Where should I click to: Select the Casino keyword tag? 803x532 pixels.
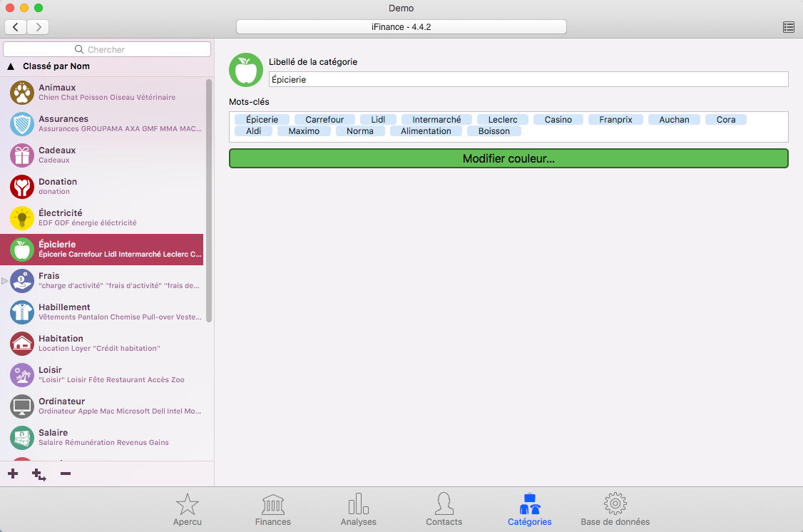coord(558,119)
